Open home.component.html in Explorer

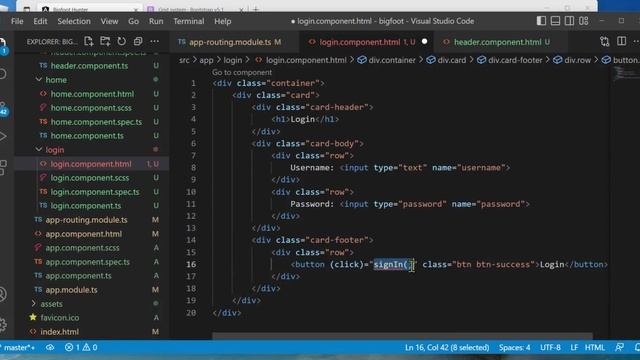(92, 94)
